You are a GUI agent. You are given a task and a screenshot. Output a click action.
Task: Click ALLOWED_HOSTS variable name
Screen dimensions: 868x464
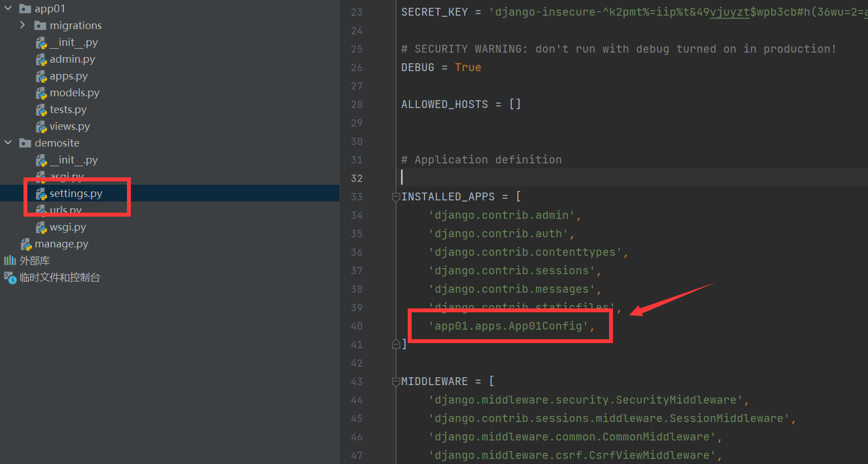445,104
